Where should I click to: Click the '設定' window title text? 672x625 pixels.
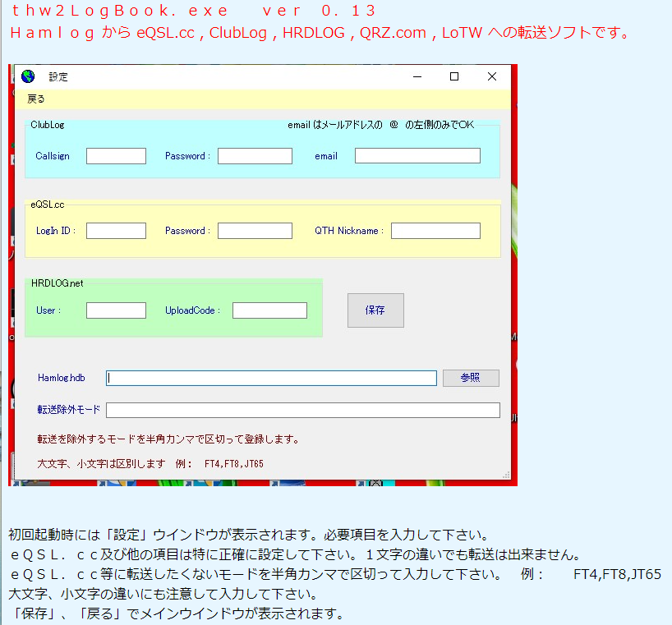(x=58, y=76)
